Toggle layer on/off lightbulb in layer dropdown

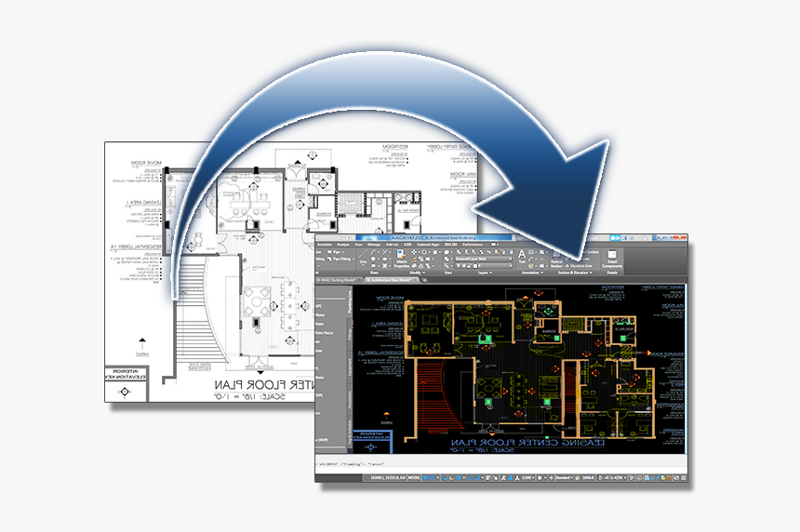click(x=459, y=266)
